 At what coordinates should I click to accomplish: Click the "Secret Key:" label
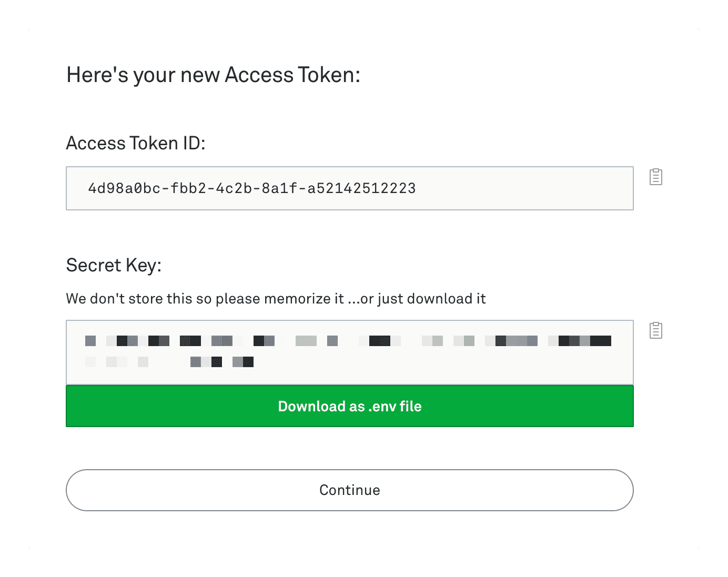pyautogui.click(x=114, y=265)
